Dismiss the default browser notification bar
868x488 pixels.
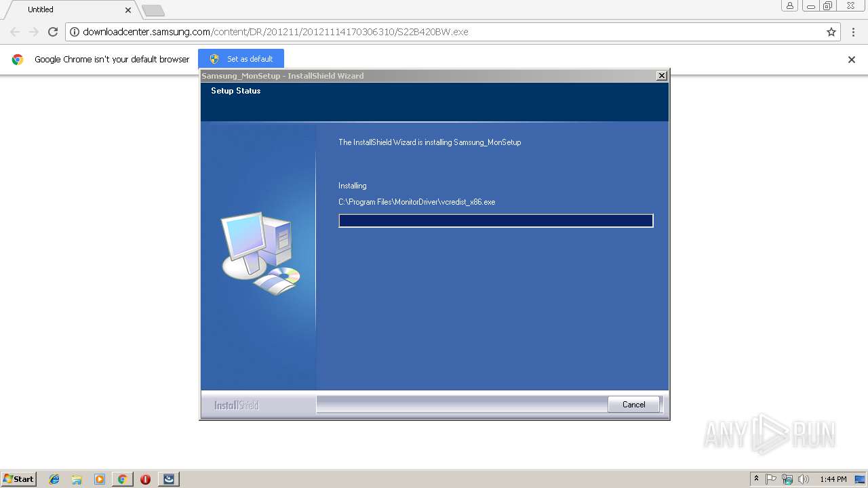click(x=852, y=60)
